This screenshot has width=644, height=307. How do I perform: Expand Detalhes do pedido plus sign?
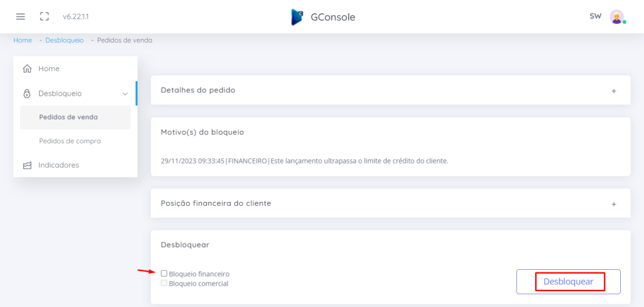(x=614, y=91)
